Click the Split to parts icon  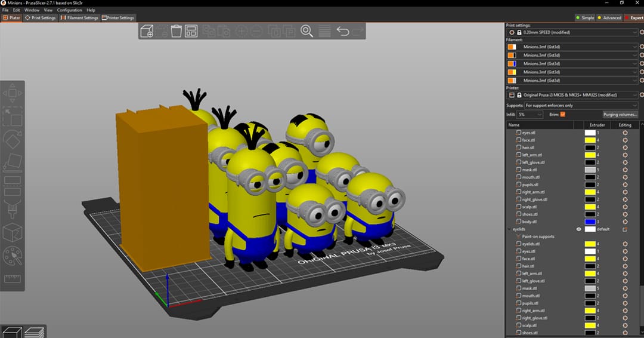click(x=289, y=31)
